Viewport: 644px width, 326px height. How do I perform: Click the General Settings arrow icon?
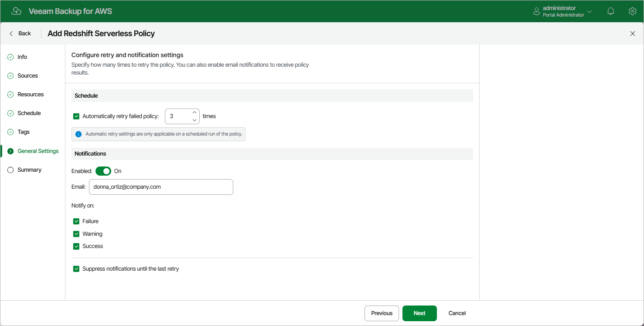click(10, 151)
